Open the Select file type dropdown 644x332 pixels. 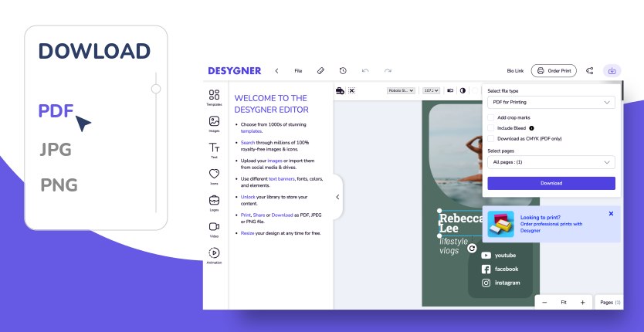pos(551,103)
